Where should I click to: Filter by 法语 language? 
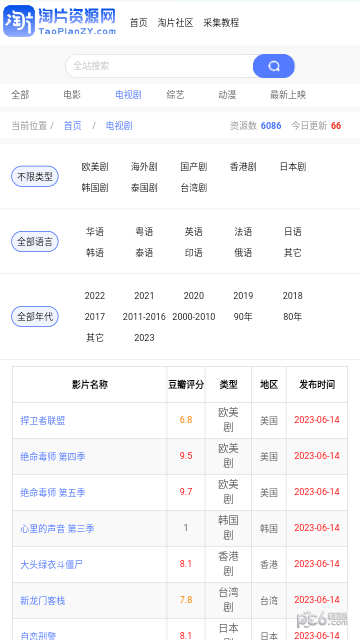point(243,232)
